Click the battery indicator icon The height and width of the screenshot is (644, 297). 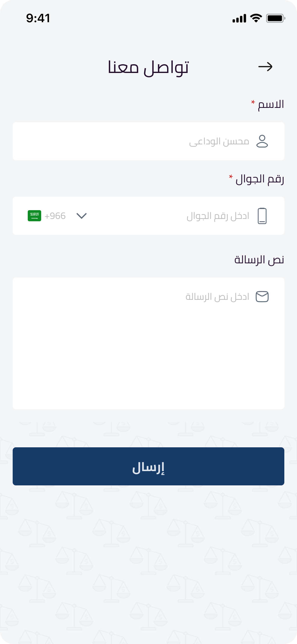(x=275, y=18)
